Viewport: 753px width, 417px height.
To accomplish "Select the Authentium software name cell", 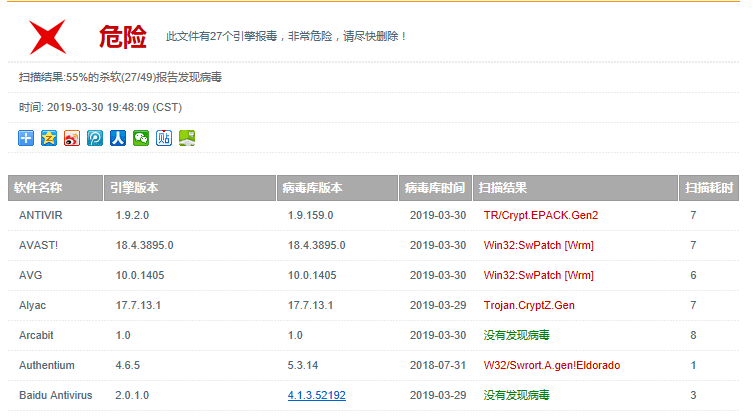I will pyautogui.click(x=47, y=366).
